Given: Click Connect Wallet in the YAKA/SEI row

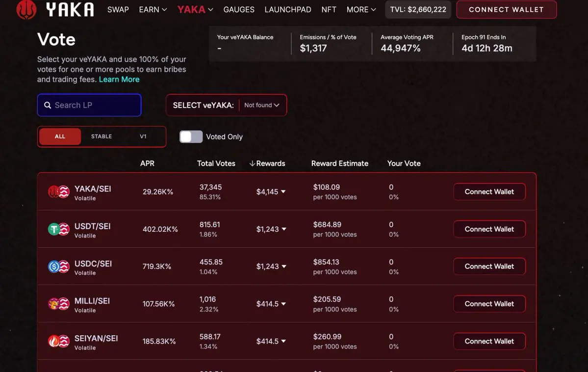Looking at the screenshot, I should point(489,192).
